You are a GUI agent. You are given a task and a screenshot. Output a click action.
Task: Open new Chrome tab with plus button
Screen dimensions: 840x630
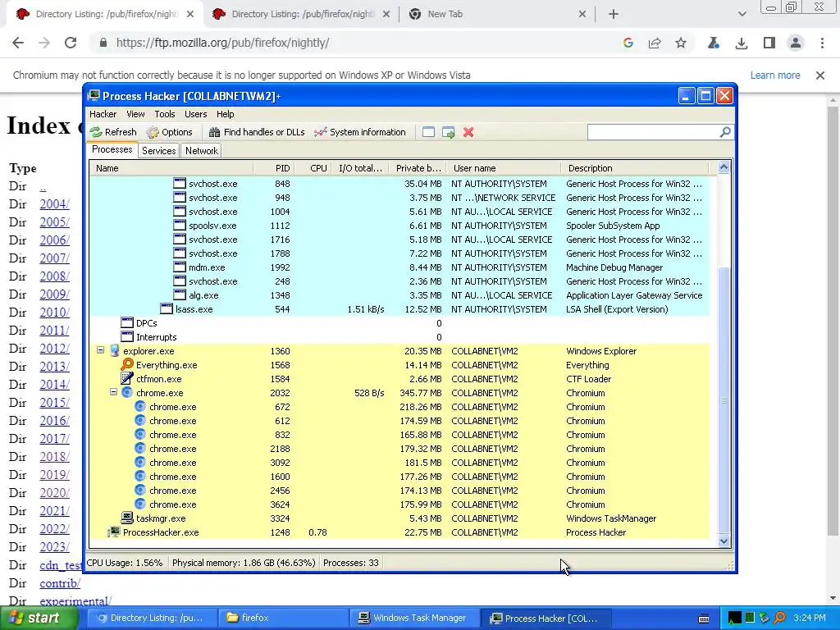614,15
